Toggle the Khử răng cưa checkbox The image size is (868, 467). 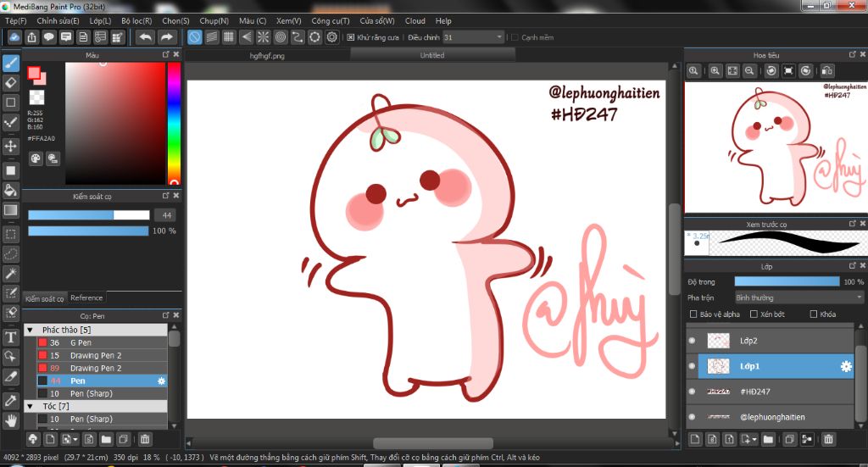point(350,37)
